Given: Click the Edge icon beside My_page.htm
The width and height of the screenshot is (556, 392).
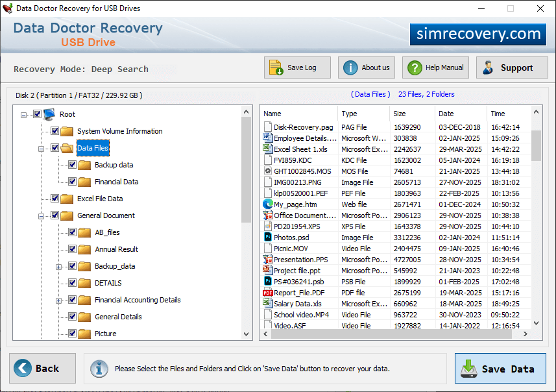Looking at the screenshot, I should point(267,204).
